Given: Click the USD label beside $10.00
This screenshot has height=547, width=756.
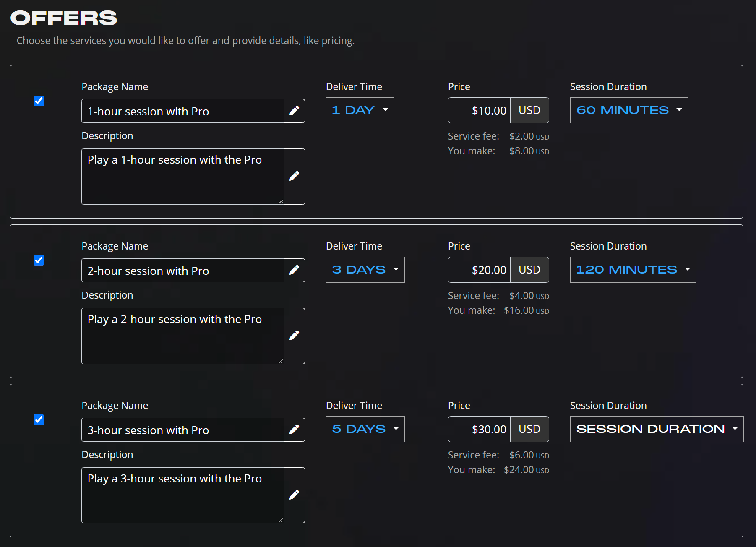Looking at the screenshot, I should (529, 110).
